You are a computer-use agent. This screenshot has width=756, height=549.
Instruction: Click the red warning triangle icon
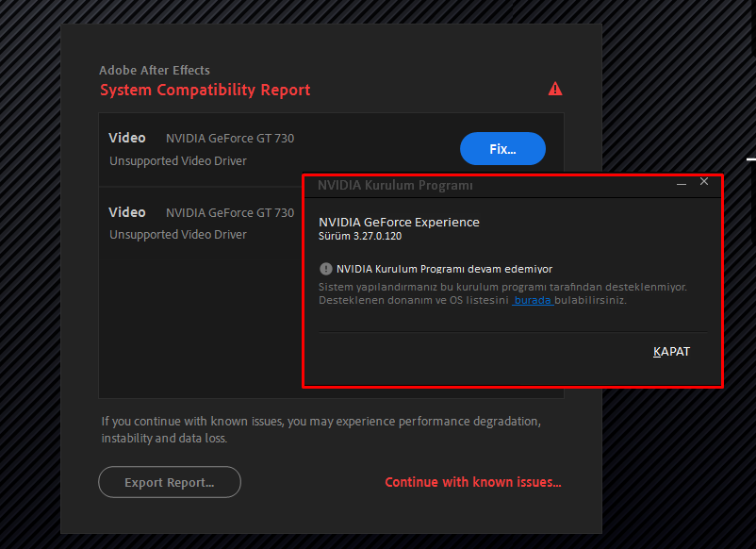[555, 89]
